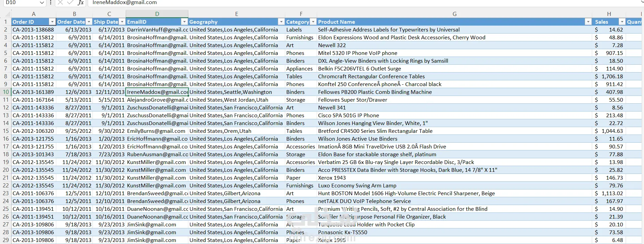The height and width of the screenshot is (244, 644).
Task: Click order ID cell CA-2011-167164
Action: tap(34, 100)
